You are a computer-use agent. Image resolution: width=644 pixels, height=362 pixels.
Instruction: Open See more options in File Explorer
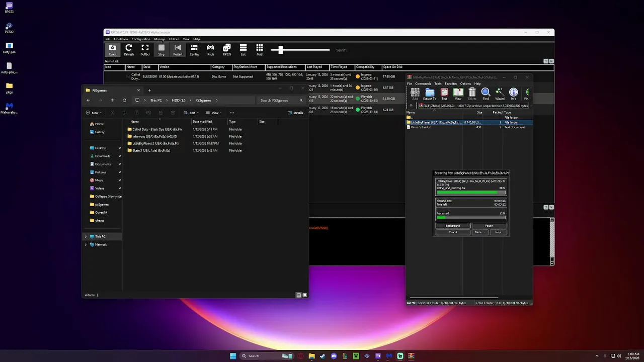[232, 113]
